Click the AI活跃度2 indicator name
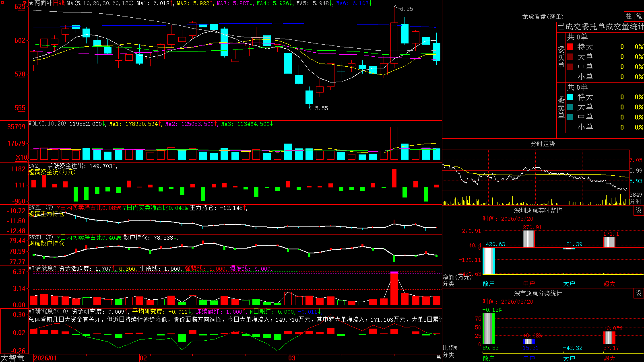 tap(42, 268)
